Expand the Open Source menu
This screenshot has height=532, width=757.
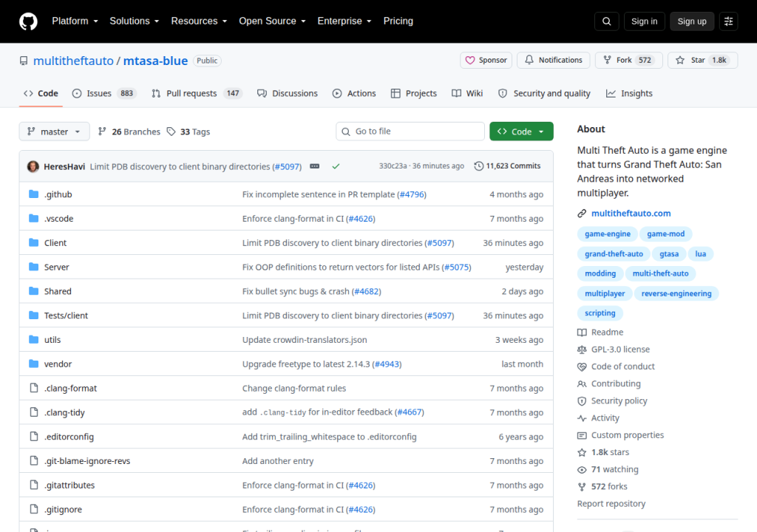click(272, 21)
